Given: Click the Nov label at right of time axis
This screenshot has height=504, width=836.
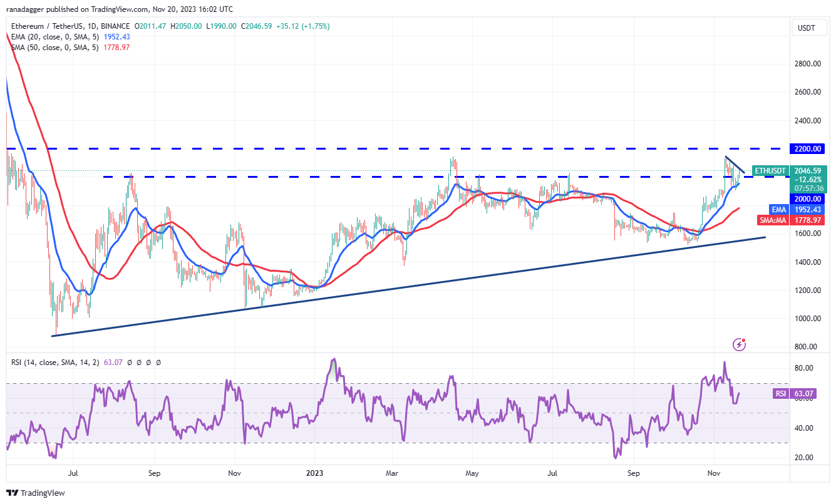Looking at the screenshot, I should (x=714, y=474).
